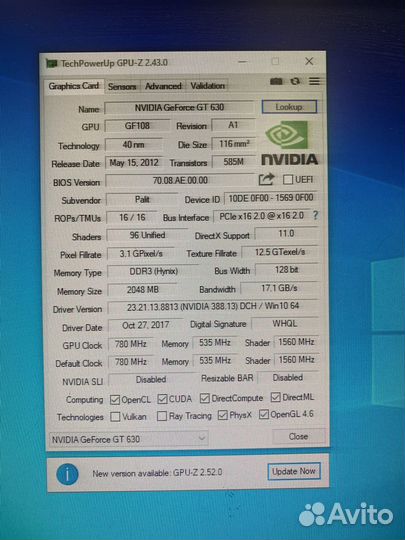Click the Bus Interface PCIe x16 2.0 value
Screen dimensions: 405x540
261,216
